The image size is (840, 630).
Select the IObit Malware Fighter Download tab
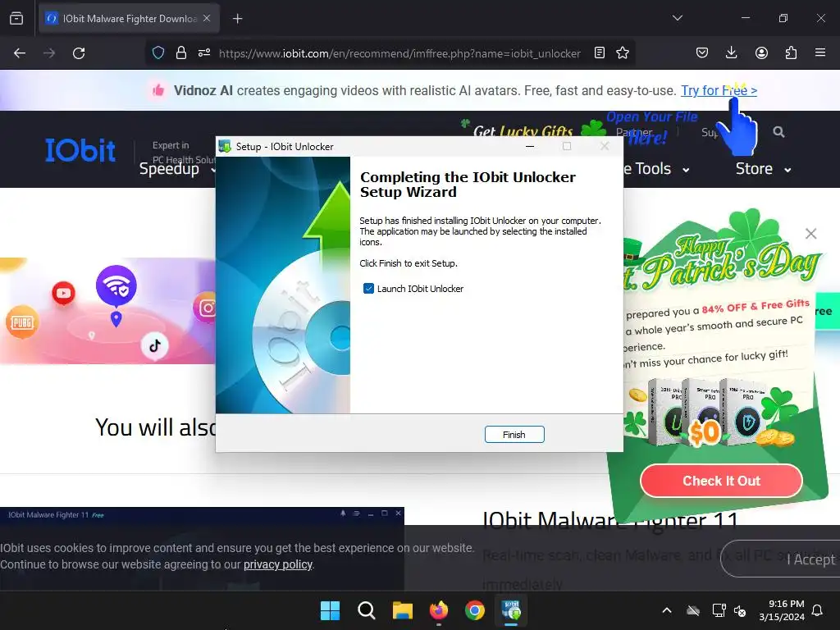point(129,19)
